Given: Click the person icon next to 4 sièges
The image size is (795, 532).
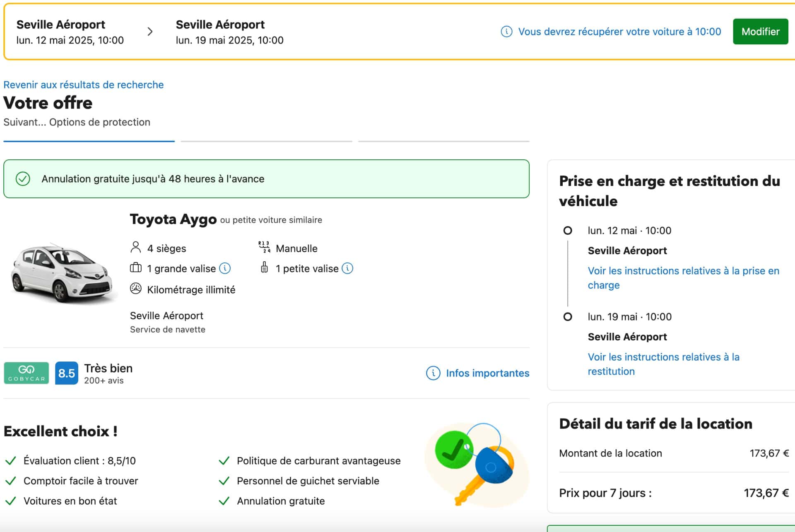Looking at the screenshot, I should pyautogui.click(x=135, y=248).
